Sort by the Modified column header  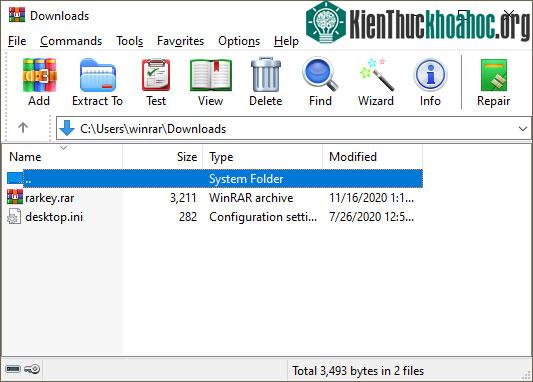click(x=373, y=157)
